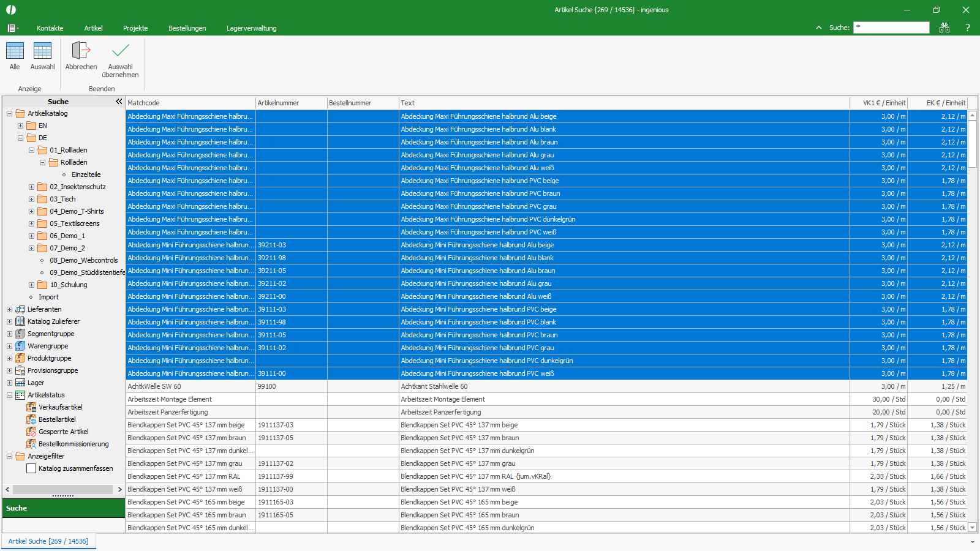Screen dimensions: 980x551
Task: Open the help question mark
Action: [x=968, y=28]
